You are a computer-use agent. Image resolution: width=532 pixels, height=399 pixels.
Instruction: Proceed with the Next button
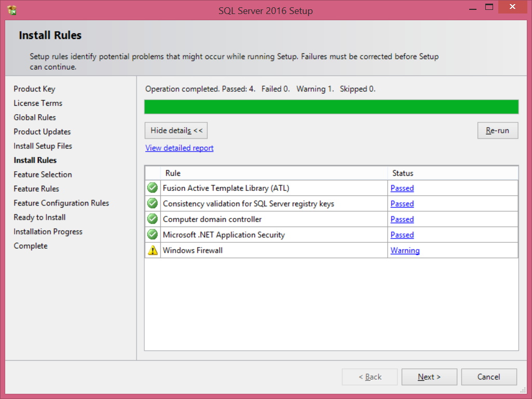(429, 377)
